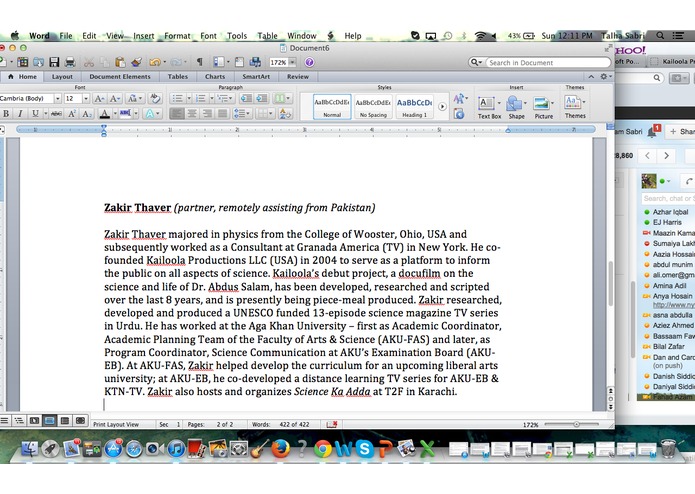The image size is (695, 494).
Task: Click Words 422 of 422 in status bar
Action: pyautogui.click(x=280, y=424)
